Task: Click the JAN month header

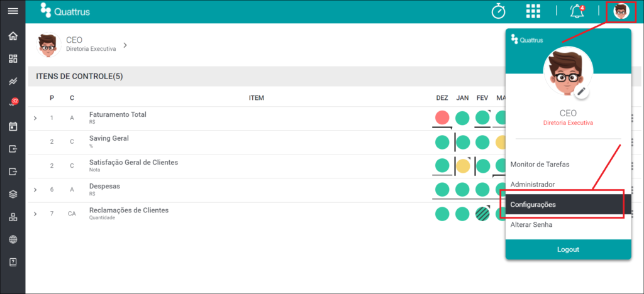Action: tap(462, 98)
